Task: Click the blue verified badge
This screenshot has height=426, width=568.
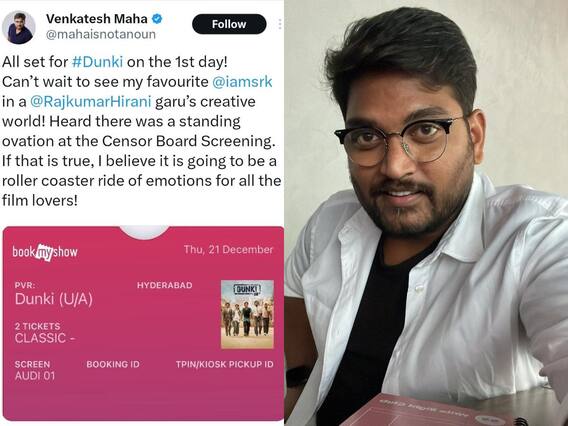Action: tap(157, 18)
